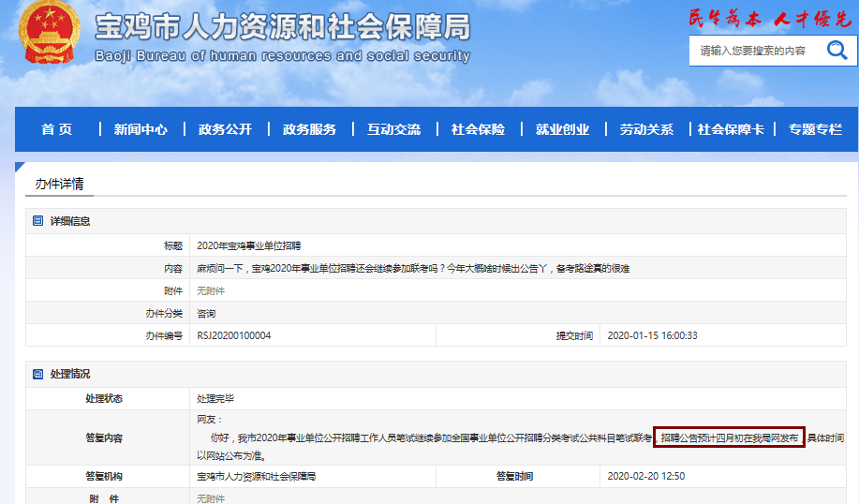The height and width of the screenshot is (504, 859).
Task: Open the 新闻中心 menu
Action: click(x=141, y=129)
